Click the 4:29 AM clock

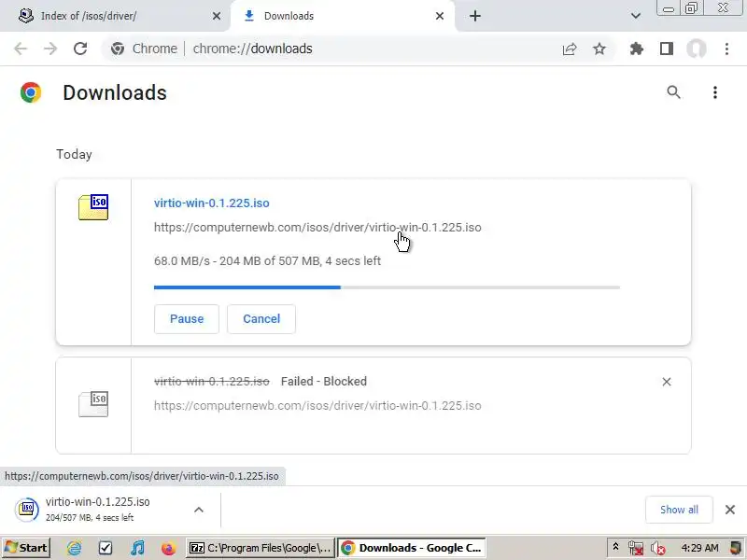pyautogui.click(x=699, y=548)
